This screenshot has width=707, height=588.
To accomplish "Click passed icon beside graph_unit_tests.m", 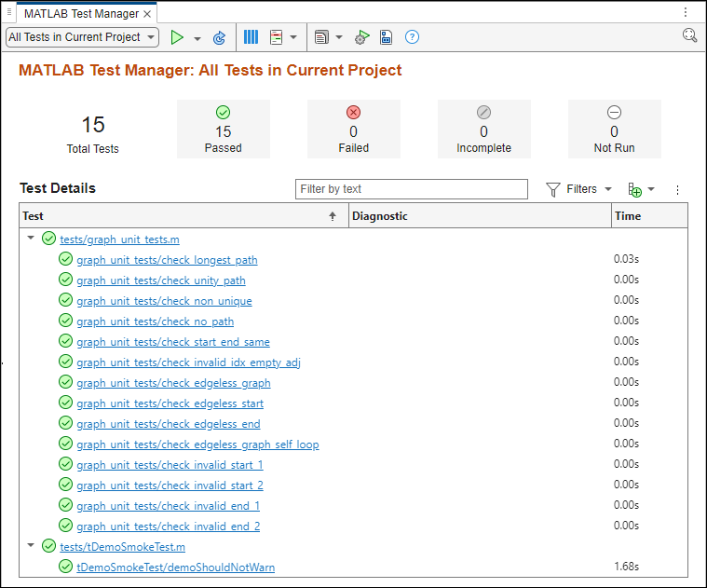I will tap(48, 238).
